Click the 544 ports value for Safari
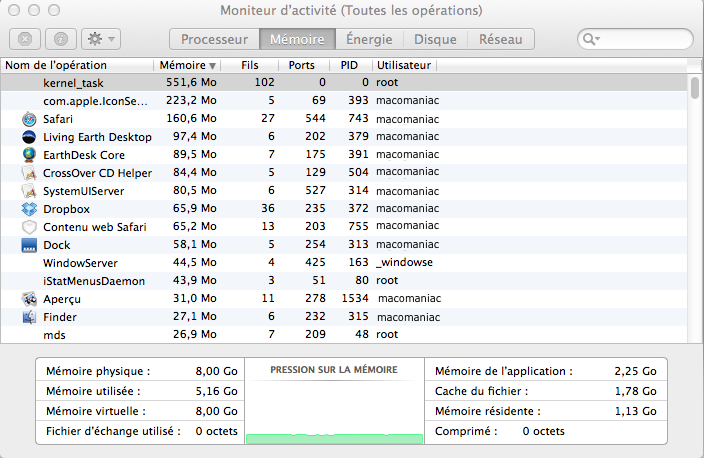 [x=315, y=118]
